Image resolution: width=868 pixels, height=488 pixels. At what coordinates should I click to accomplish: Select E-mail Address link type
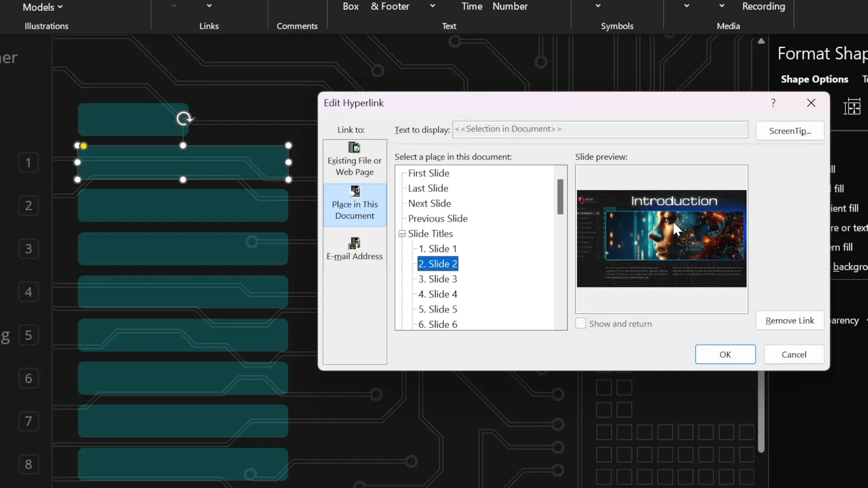[355, 249]
